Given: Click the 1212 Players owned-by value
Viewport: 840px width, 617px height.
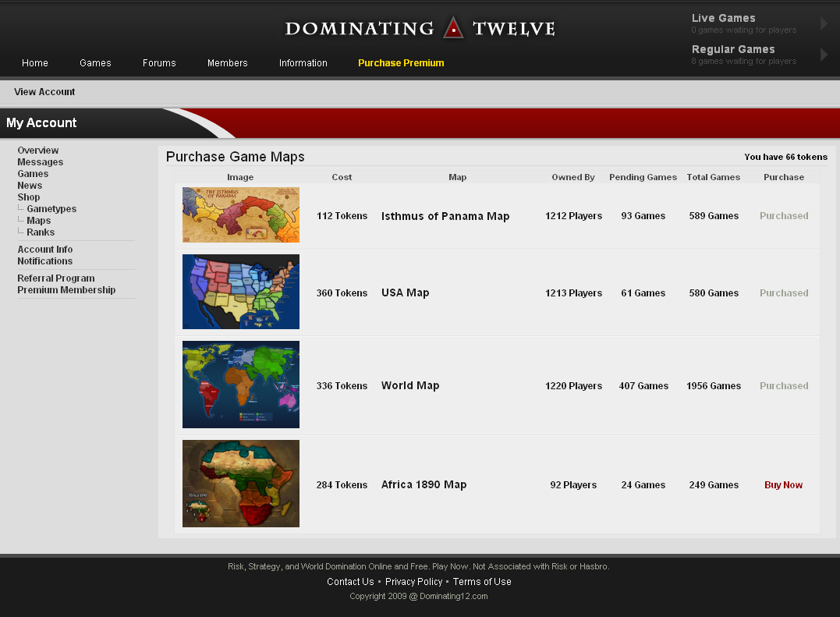Looking at the screenshot, I should point(573,216).
